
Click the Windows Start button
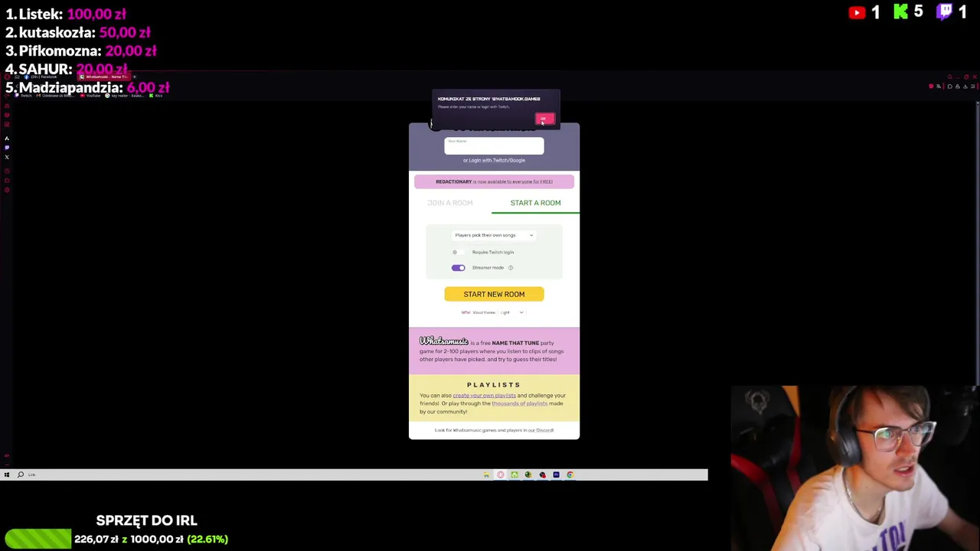(x=6, y=474)
